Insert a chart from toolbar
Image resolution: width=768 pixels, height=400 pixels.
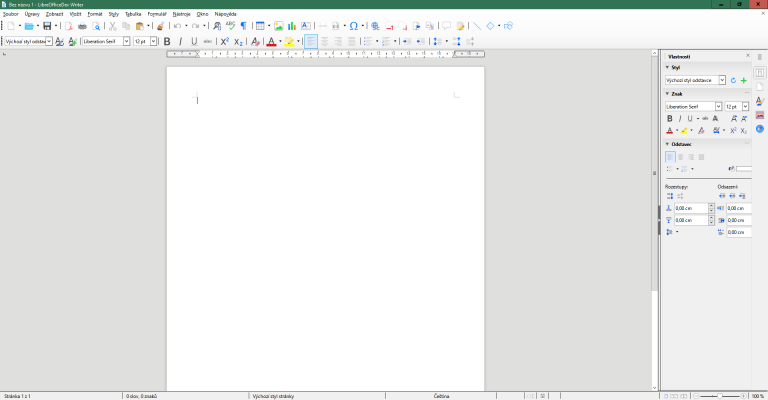coord(292,26)
